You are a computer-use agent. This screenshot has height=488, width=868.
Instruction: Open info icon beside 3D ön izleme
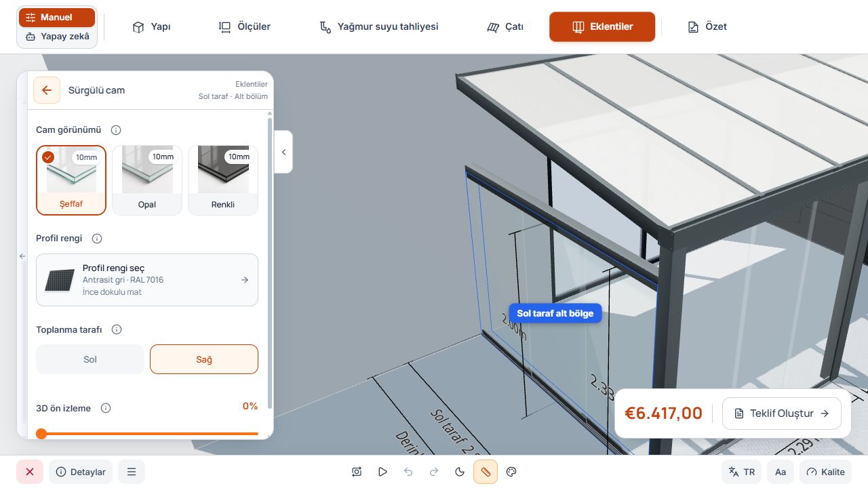[x=106, y=408]
